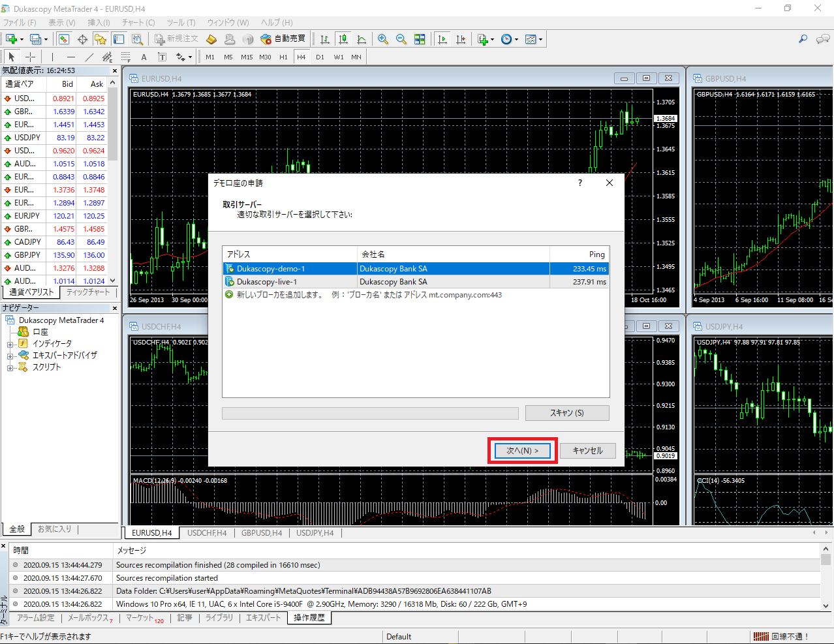Click the zoom in magnifier icon
Viewport: 834px width, 644px height.
pyautogui.click(x=383, y=39)
